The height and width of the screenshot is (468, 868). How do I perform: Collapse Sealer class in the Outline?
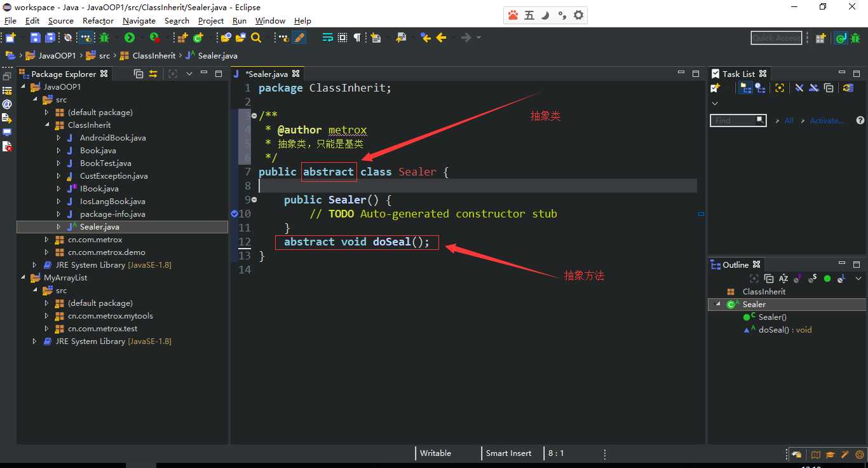click(719, 305)
